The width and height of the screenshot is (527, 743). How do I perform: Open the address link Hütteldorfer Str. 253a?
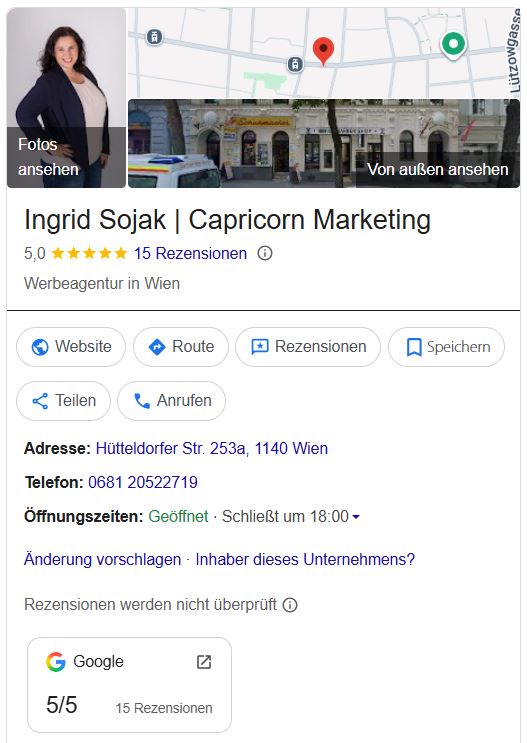(x=212, y=448)
